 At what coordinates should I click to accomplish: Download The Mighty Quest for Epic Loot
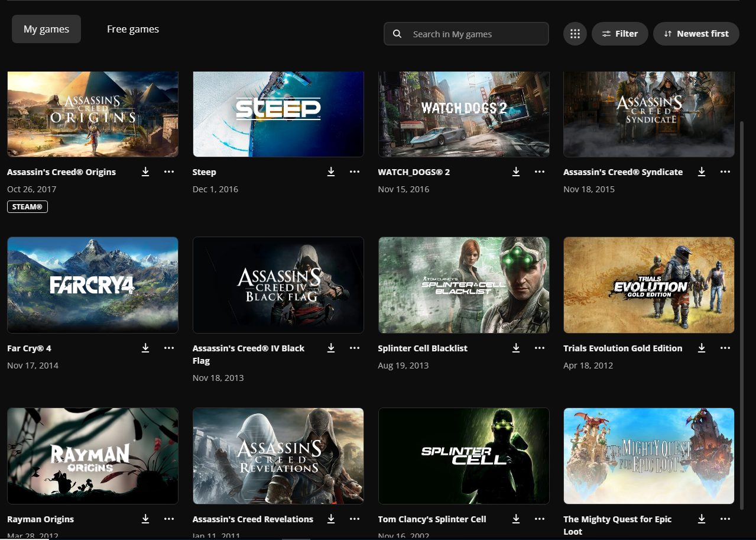point(702,519)
